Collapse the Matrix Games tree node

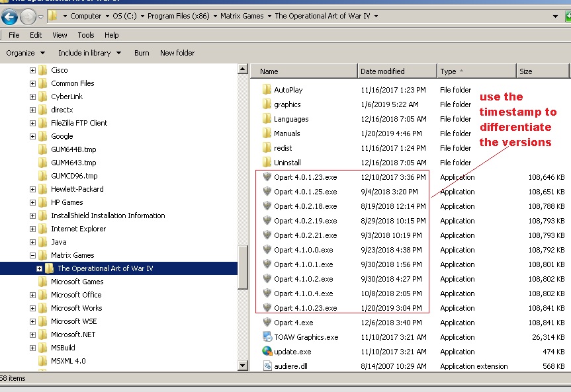tap(33, 255)
